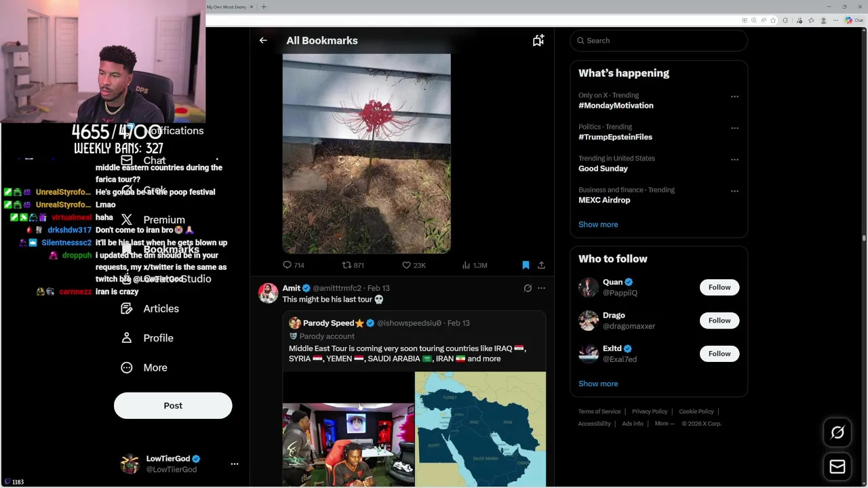
Task: Open More in the X sidebar
Action: click(x=144, y=367)
